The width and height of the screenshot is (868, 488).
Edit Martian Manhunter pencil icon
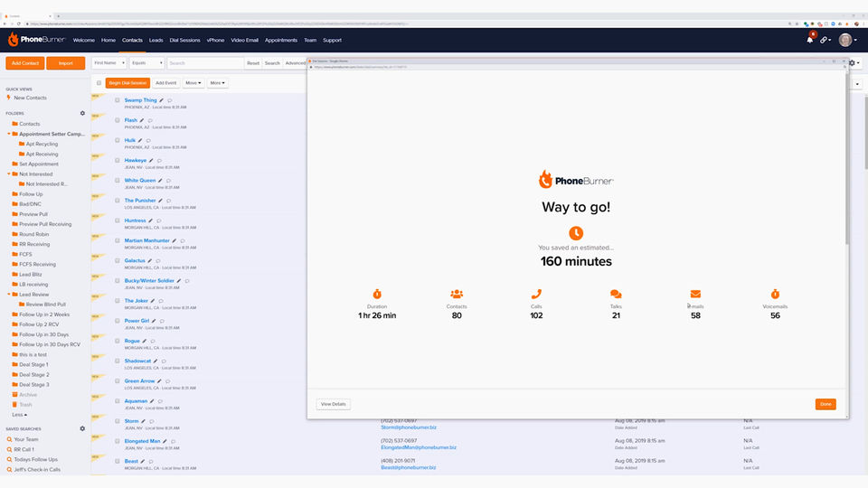(x=174, y=240)
